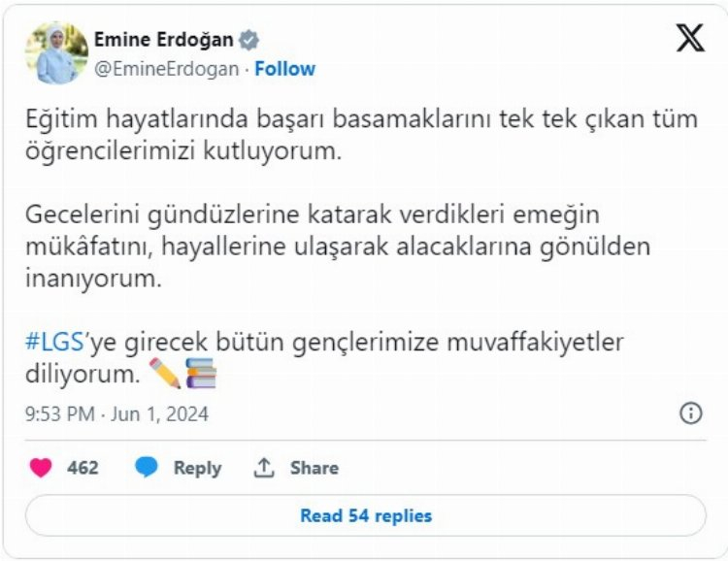
Task: Like the tweet with the heart icon
Action: tap(41, 468)
